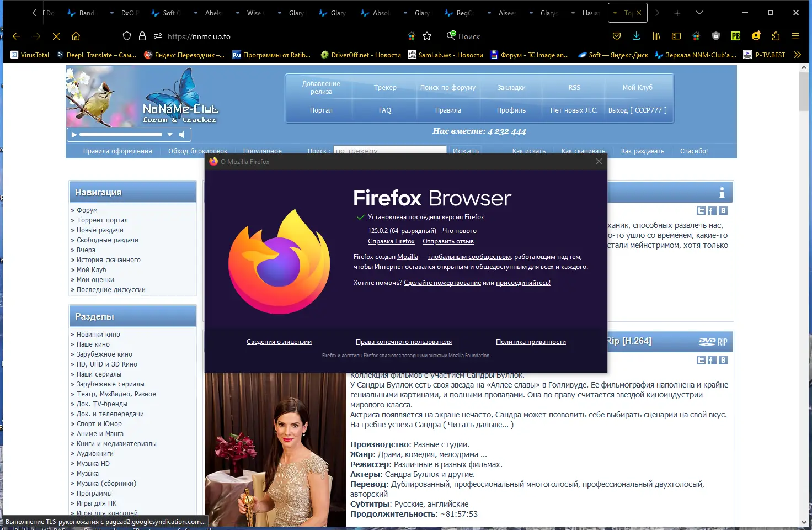This screenshot has height=530, width=812.
Task: Click the DVD RIP badge icon
Action: (x=713, y=342)
